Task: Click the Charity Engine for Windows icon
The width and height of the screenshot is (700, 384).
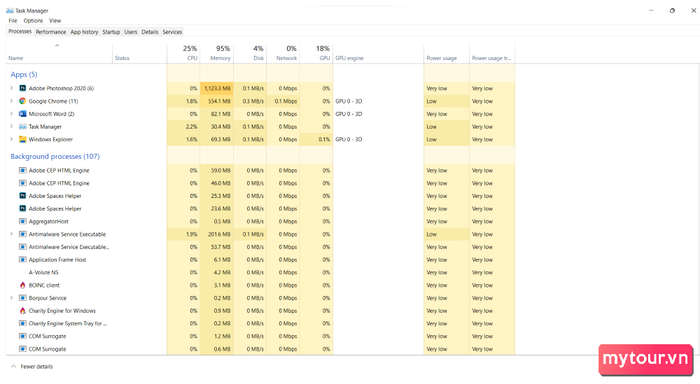Action: pos(22,311)
